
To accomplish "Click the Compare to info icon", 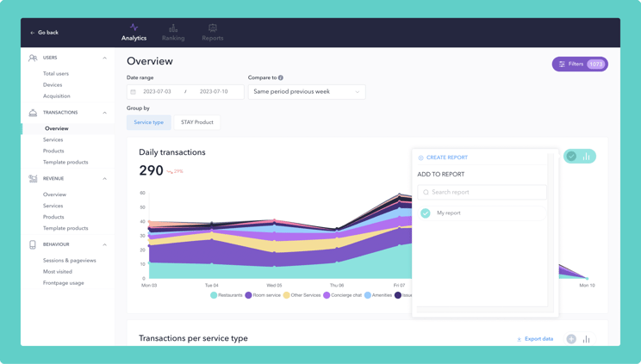I will pyautogui.click(x=281, y=77).
